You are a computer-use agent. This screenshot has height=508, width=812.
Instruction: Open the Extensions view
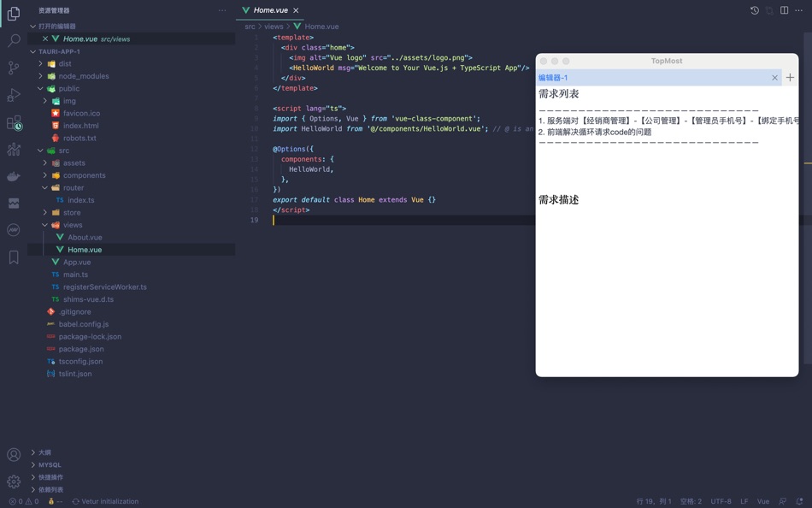13,121
